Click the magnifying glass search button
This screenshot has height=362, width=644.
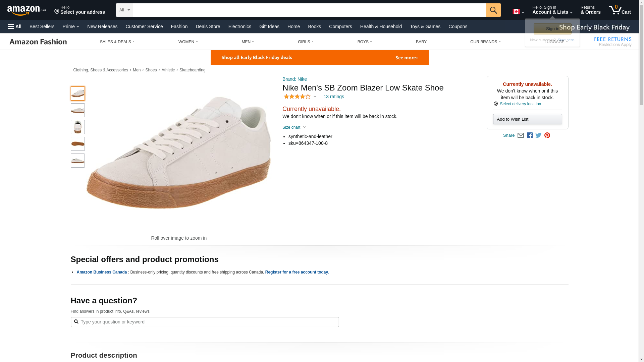pos(493,10)
